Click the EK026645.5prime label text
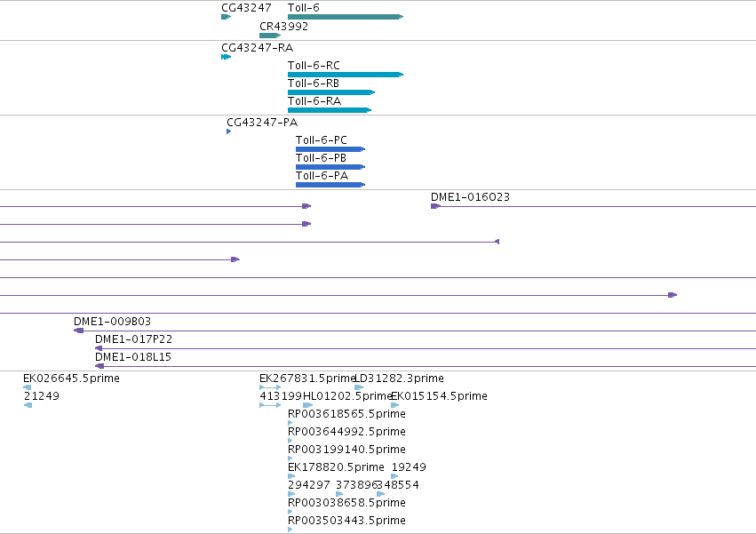 pyautogui.click(x=71, y=379)
